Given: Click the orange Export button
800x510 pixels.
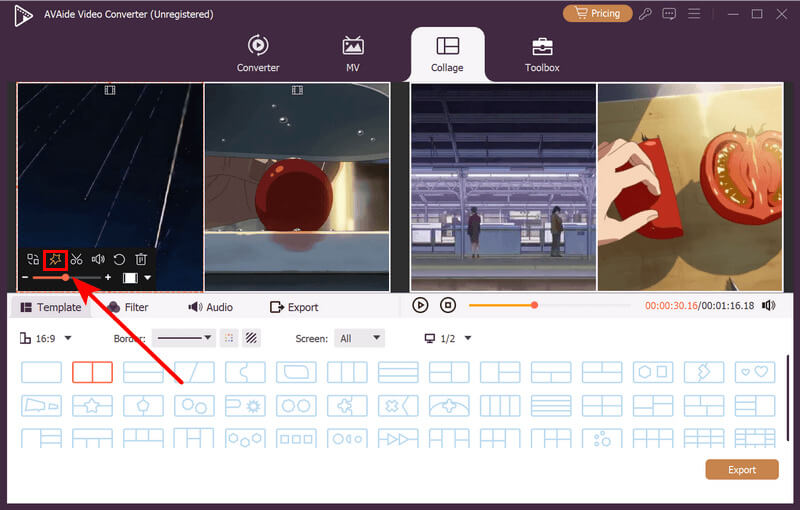Looking at the screenshot, I should [x=742, y=470].
